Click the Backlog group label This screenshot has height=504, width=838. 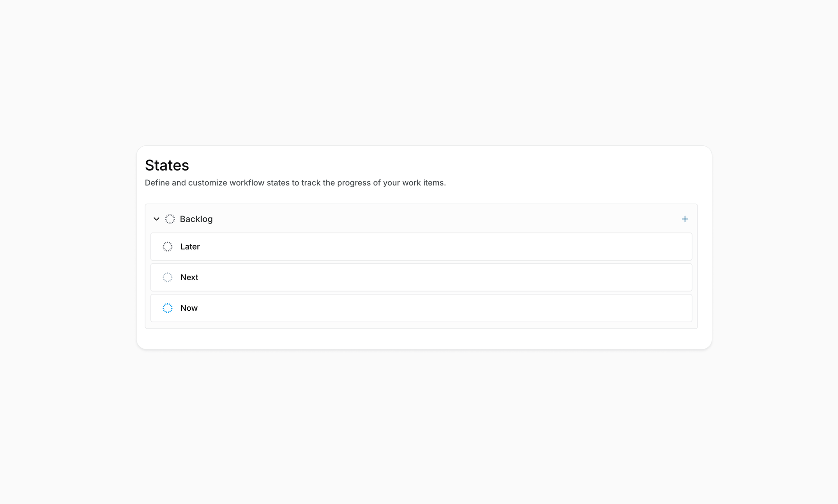pyautogui.click(x=196, y=219)
